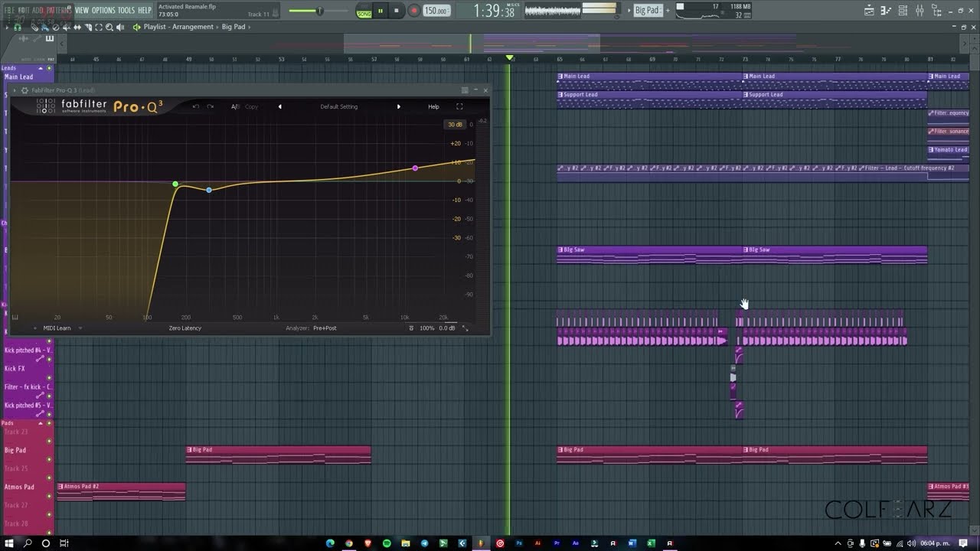Open Windows Start menu
This screenshot has height=551, width=980.
coord(9,543)
